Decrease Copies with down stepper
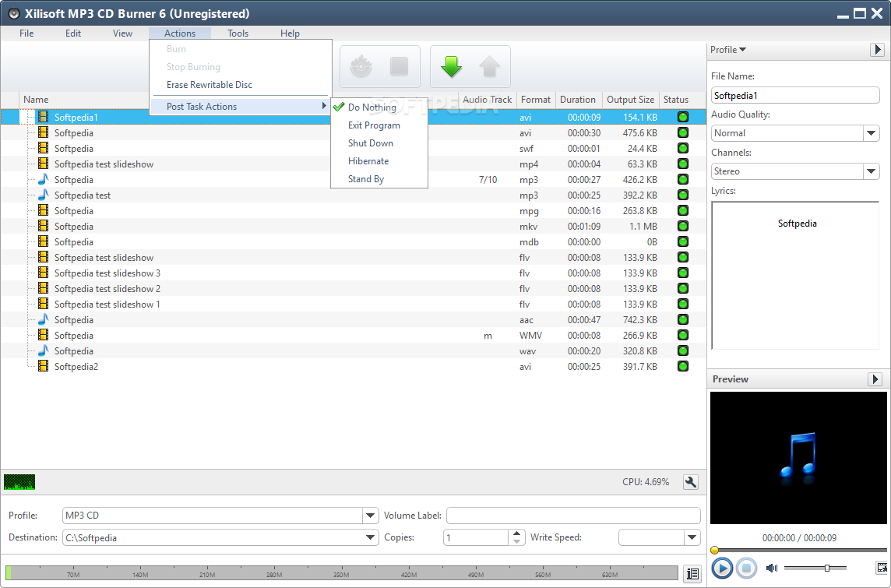Viewport: 891px width, 588px height. pyautogui.click(x=516, y=541)
